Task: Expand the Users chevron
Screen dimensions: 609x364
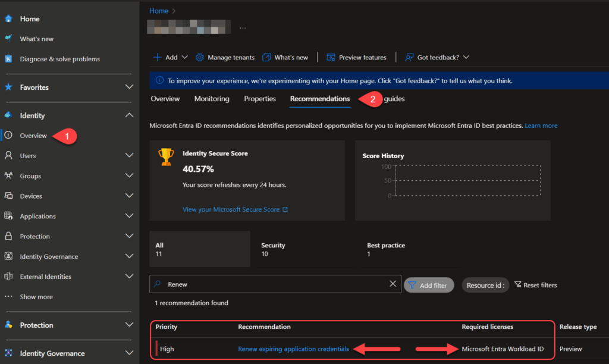Action: [129, 155]
